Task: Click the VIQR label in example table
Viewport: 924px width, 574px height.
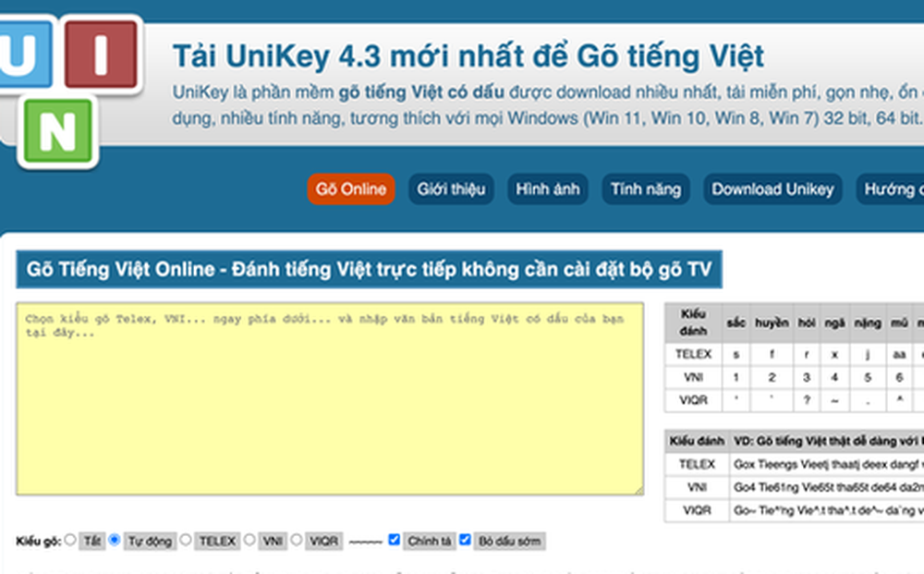Action: point(697,510)
